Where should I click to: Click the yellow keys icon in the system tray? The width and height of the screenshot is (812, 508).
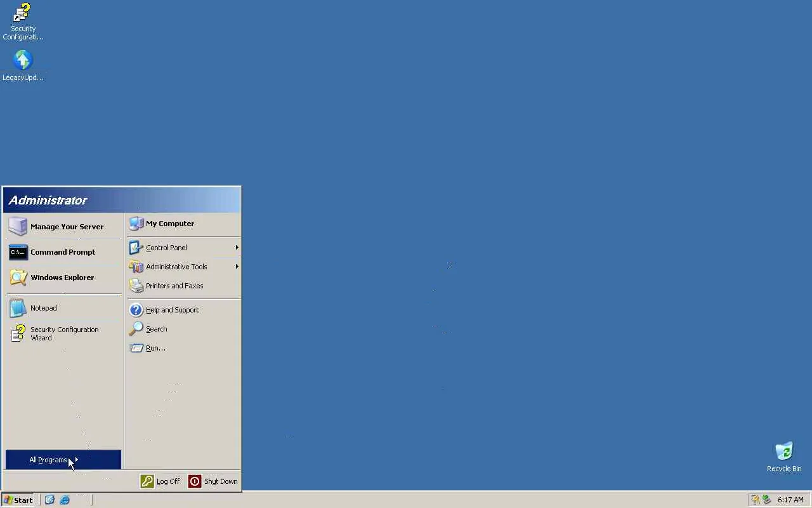(755, 500)
